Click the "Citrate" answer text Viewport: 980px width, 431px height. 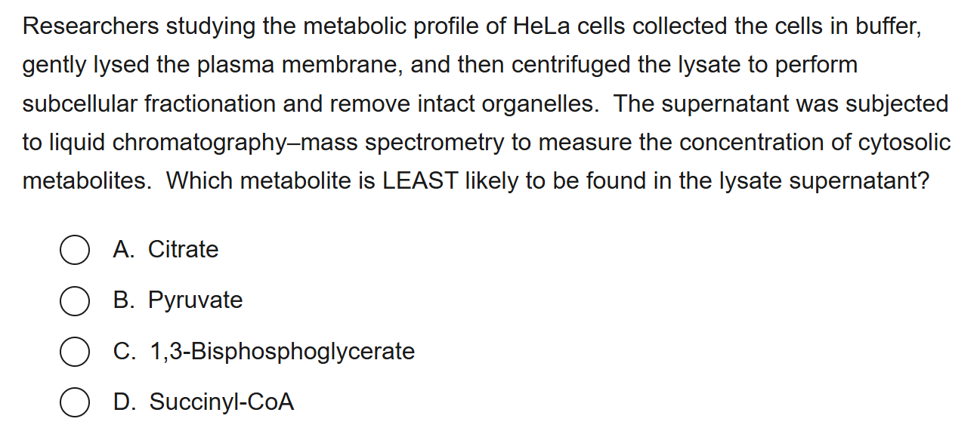183,250
